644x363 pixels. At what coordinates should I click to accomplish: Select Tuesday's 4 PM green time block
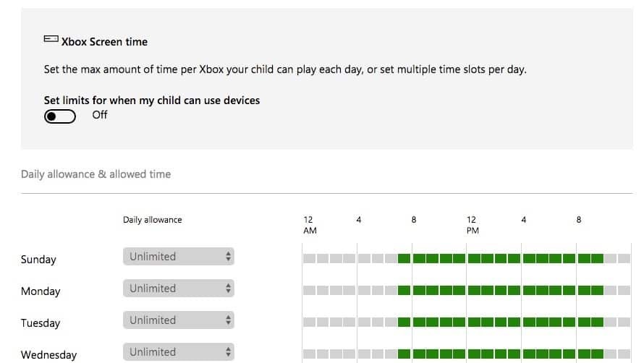click(x=529, y=322)
